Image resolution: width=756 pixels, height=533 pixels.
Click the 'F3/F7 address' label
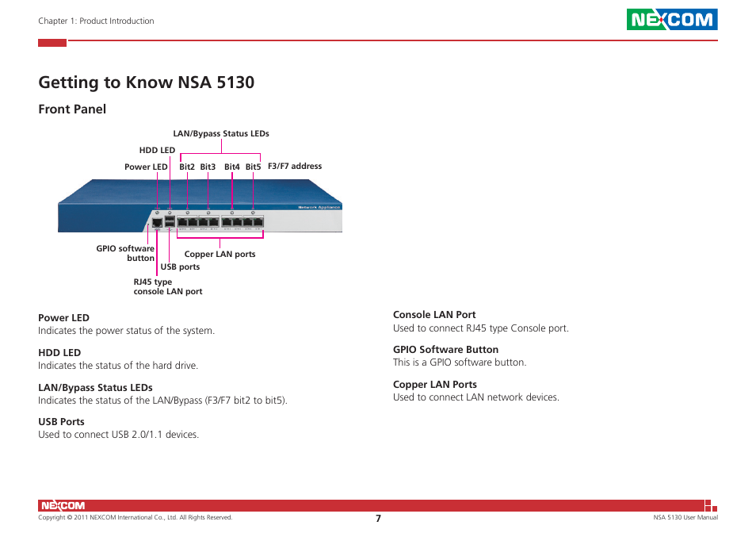point(295,166)
